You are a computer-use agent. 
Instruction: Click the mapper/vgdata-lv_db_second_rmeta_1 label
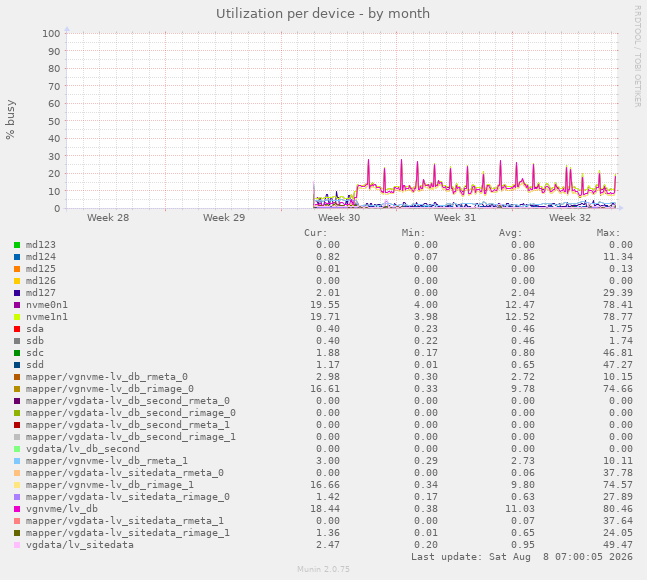tap(128, 424)
